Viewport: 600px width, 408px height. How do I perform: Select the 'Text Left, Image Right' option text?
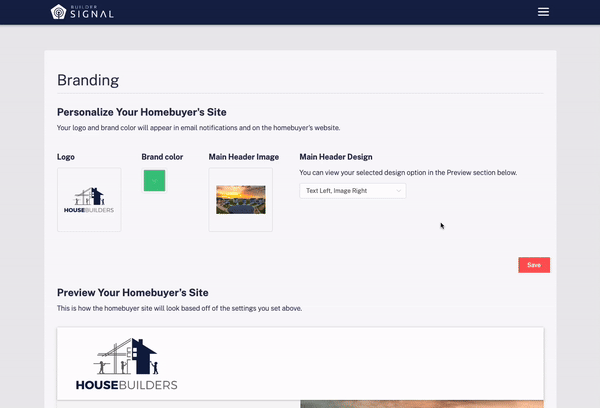[339, 190]
